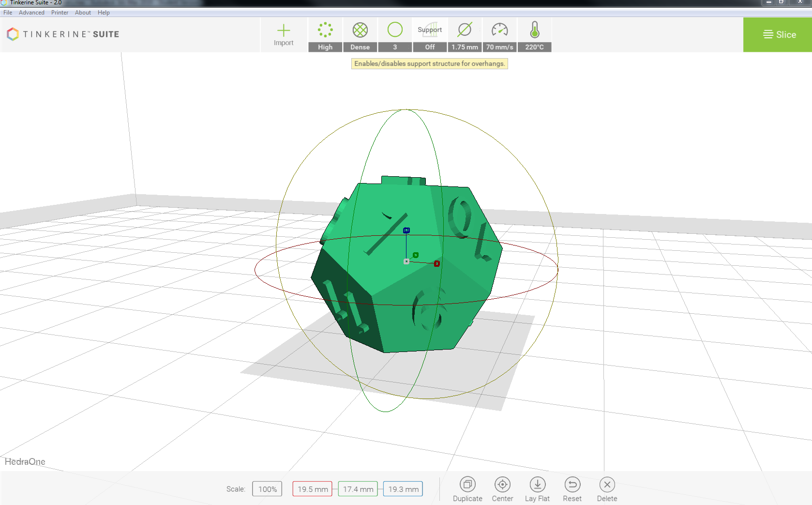Click the Scale percentage field
The image size is (812, 505).
[267, 489]
